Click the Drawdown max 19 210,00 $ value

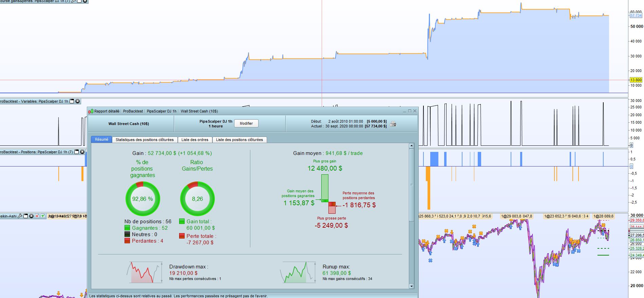tap(183, 273)
